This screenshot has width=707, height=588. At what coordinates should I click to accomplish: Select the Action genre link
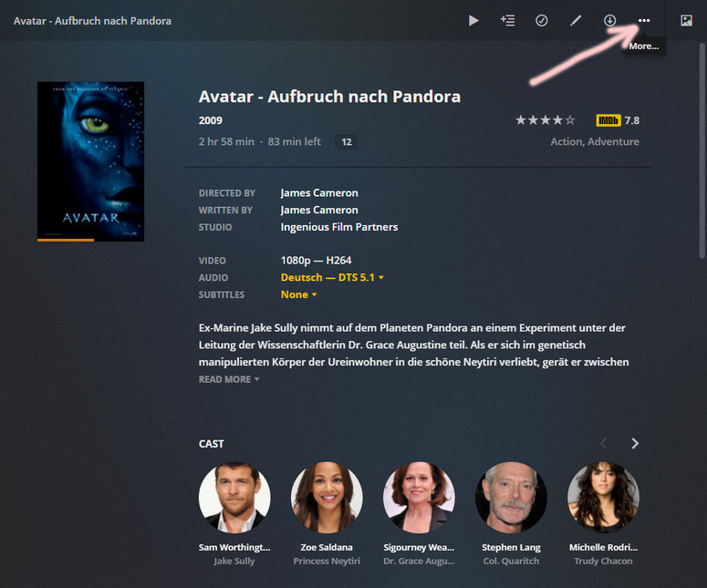point(567,141)
